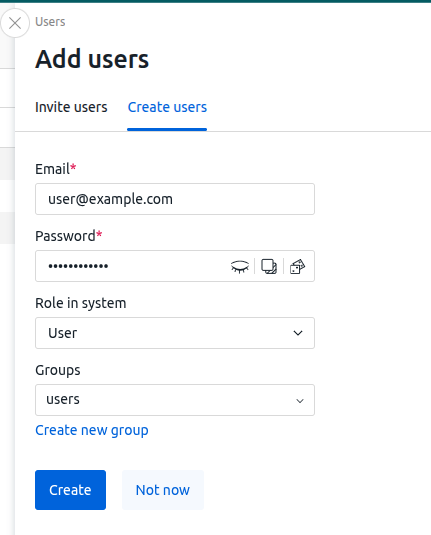431x535 pixels.
Task: Close the Add users panel
Action: (15, 23)
